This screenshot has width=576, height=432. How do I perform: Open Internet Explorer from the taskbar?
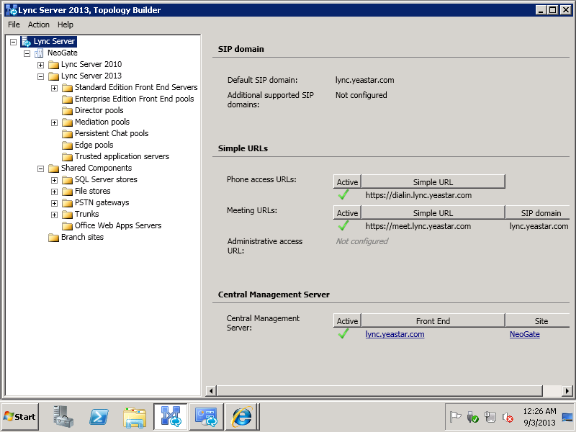click(242, 417)
